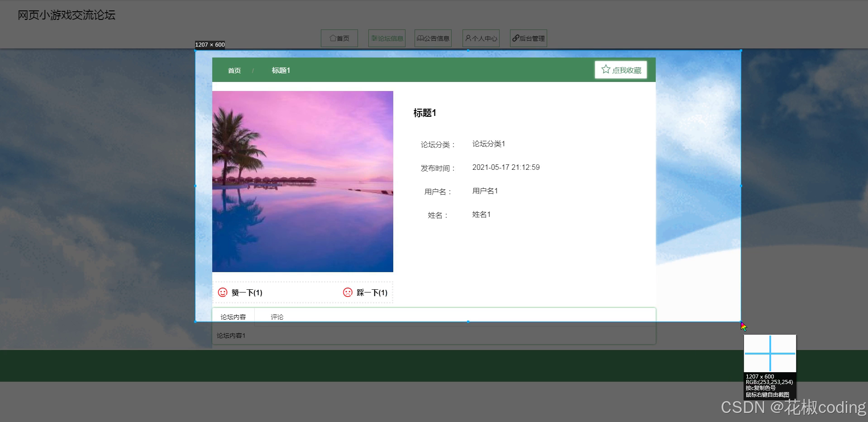The image size is (868, 422).
Task: Click the site title 网页小游戏交流论坛
Action: point(66,15)
